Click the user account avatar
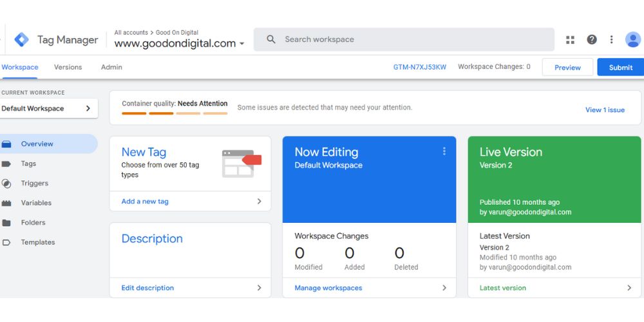644x322 pixels. click(x=633, y=40)
